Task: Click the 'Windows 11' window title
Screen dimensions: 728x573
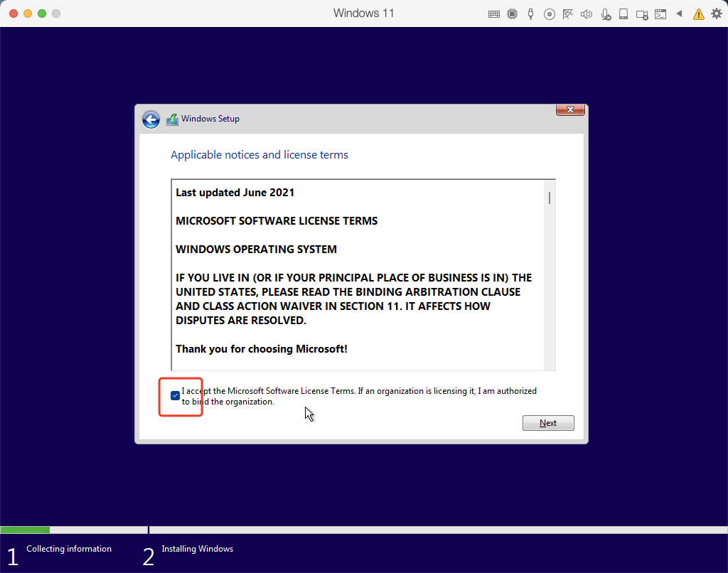Action: click(x=363, y=13)
